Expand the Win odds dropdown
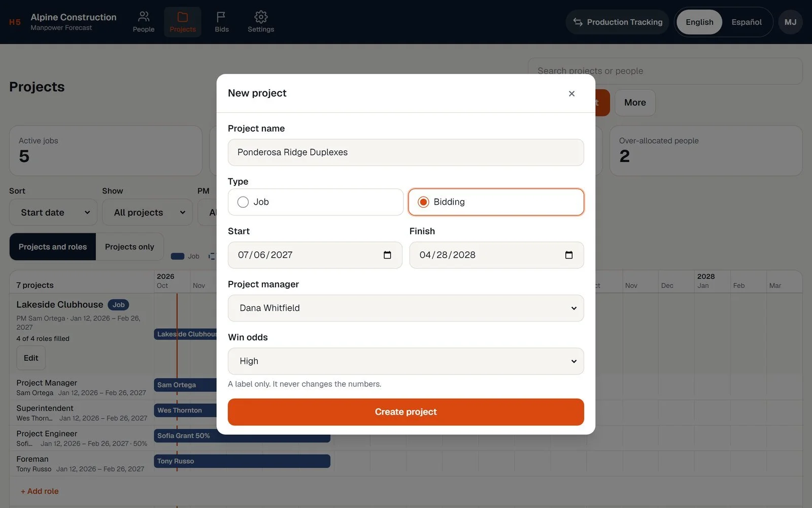 point(406,361)
